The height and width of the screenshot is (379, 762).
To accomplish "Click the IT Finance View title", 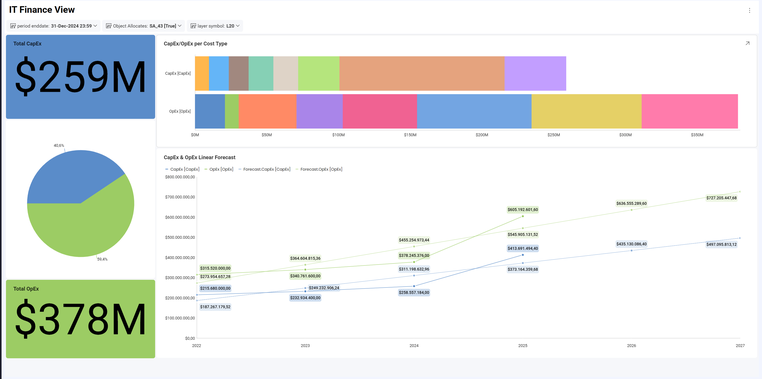I will tap(42, 10).
